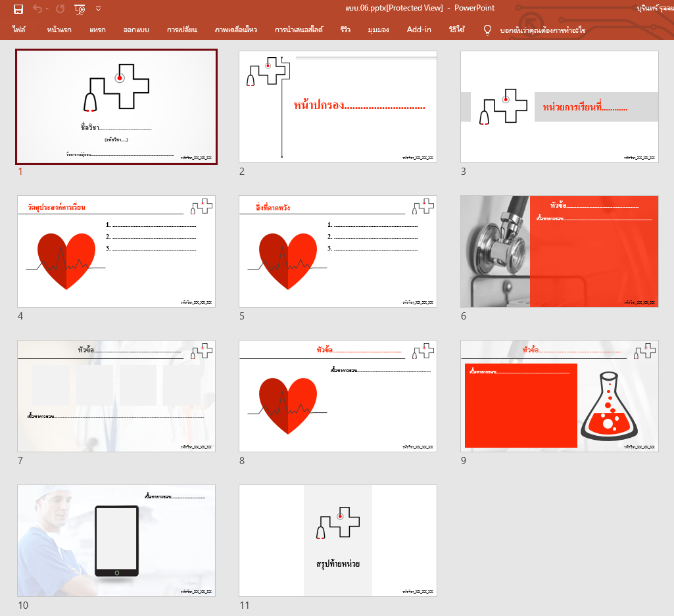Open the มุมมอง (View) tab
This screenshot has width=674, height=616.
pyautogui.click(x=378, y=30)
